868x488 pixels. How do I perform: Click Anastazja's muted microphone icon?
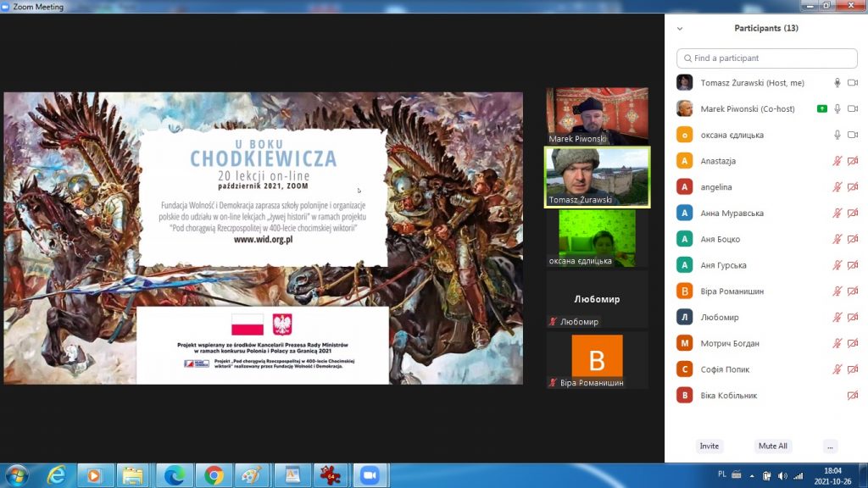[x=837, y=161]
